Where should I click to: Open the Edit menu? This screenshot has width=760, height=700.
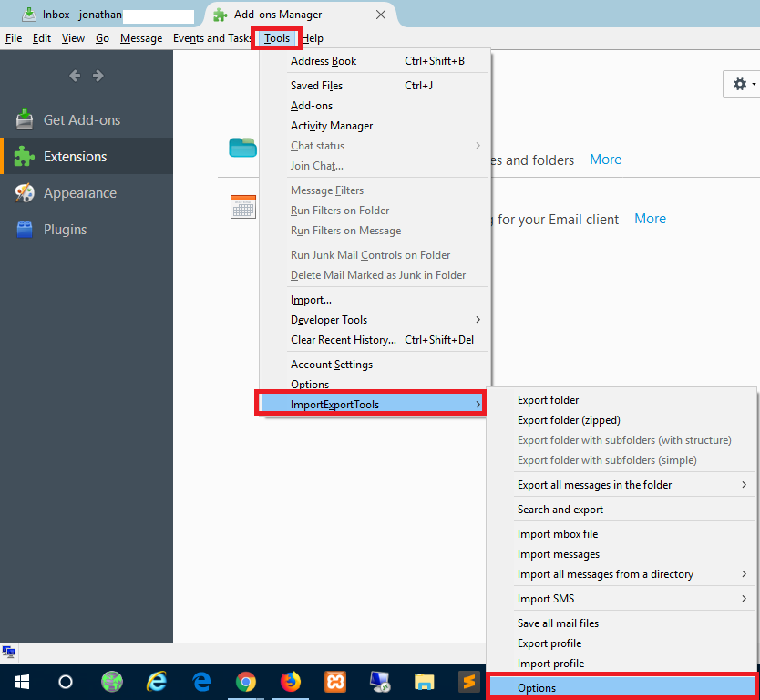coord(42,38)
